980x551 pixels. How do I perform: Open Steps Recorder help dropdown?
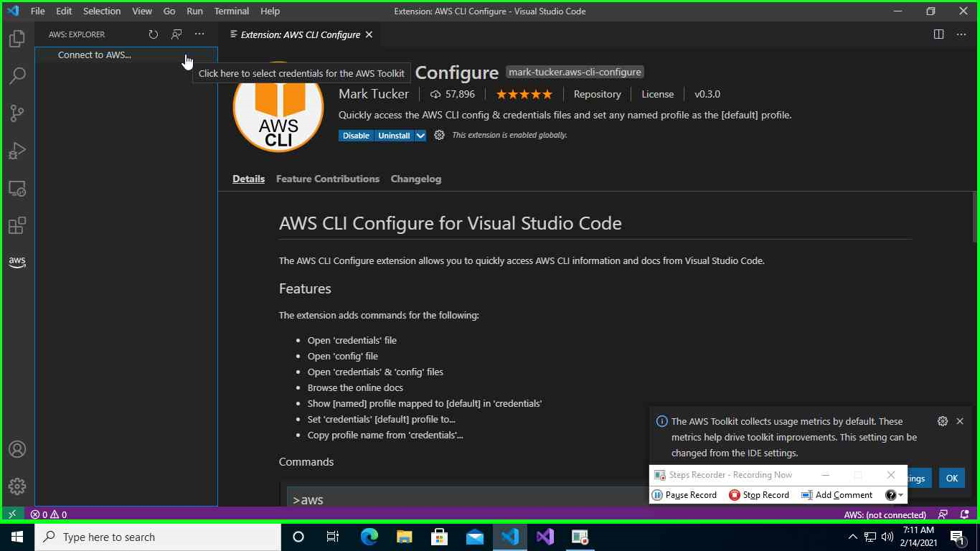coord(894,495)
